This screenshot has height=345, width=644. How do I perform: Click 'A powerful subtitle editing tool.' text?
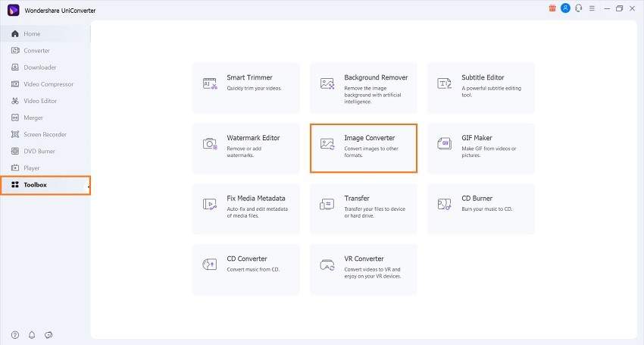pyautogui.click(x=491, y=91)
